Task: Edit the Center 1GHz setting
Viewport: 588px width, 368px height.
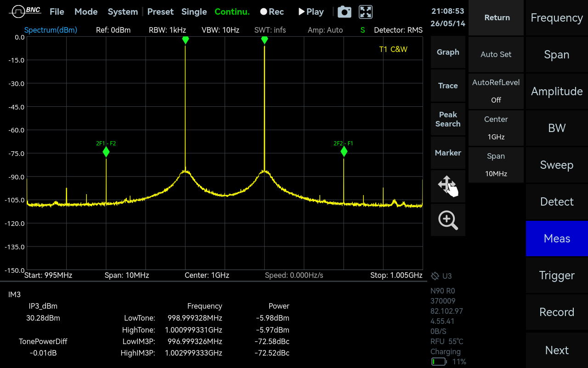Action: point(496,128)
